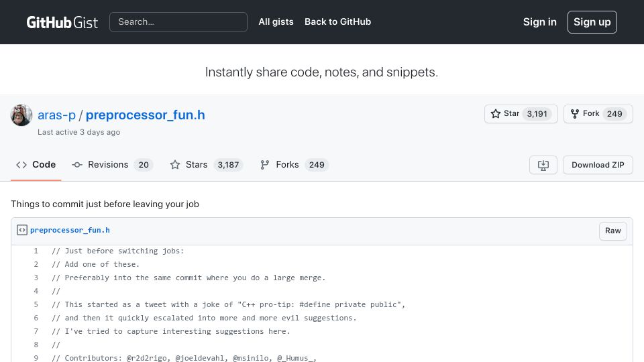Open the preprocessor_fun.h file header link
Viewport: 644px width, 362px height.
70,230
